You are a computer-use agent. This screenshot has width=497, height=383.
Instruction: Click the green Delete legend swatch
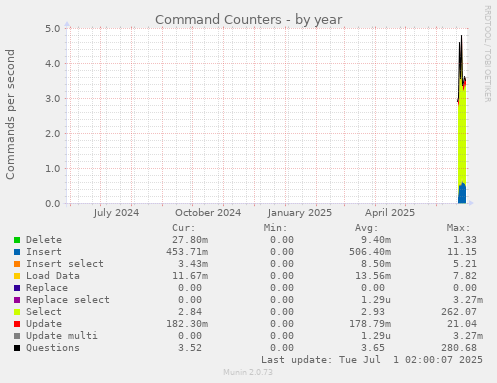17,240
